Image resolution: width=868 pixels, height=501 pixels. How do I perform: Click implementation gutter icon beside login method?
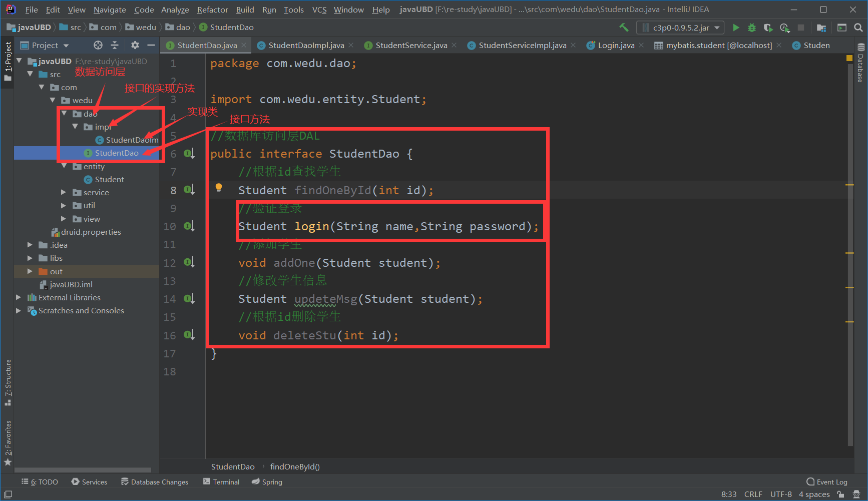pos(189,226)
